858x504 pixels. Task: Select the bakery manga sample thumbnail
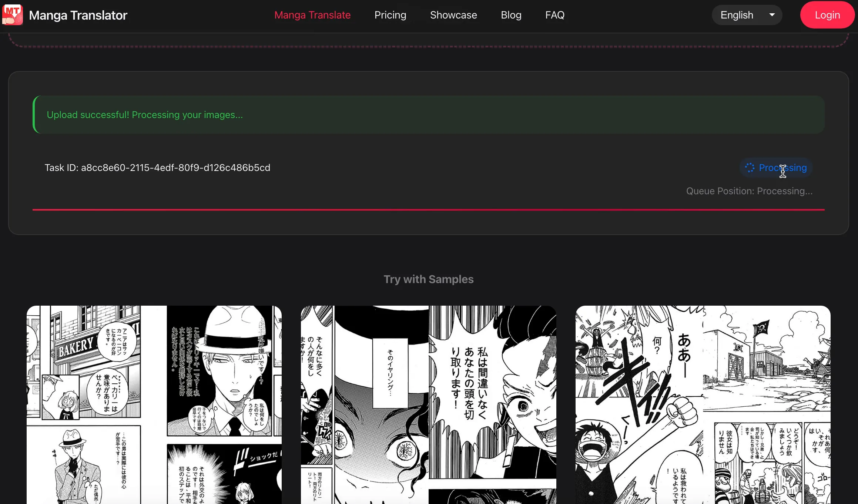tap(154, 404)
